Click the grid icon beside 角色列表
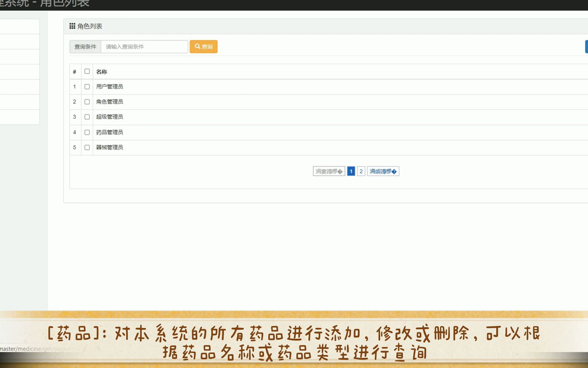The height and width of the screenshot is (368, 588). pyautogui.click(x=72, y=26)
